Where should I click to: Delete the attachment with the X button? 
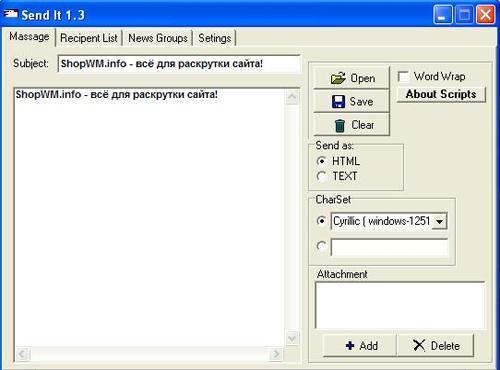(x=435, y=346)
